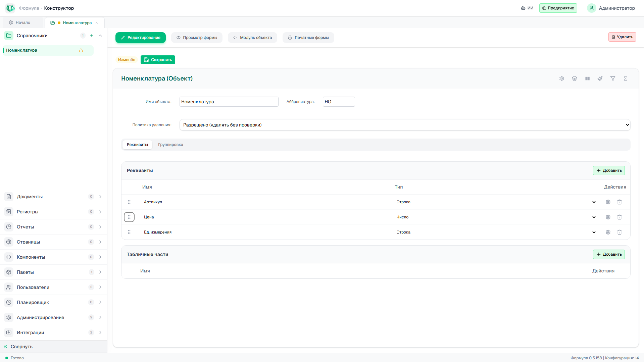Select the Реквизиты tab
The image size is (644, 362).
[137, 145]
